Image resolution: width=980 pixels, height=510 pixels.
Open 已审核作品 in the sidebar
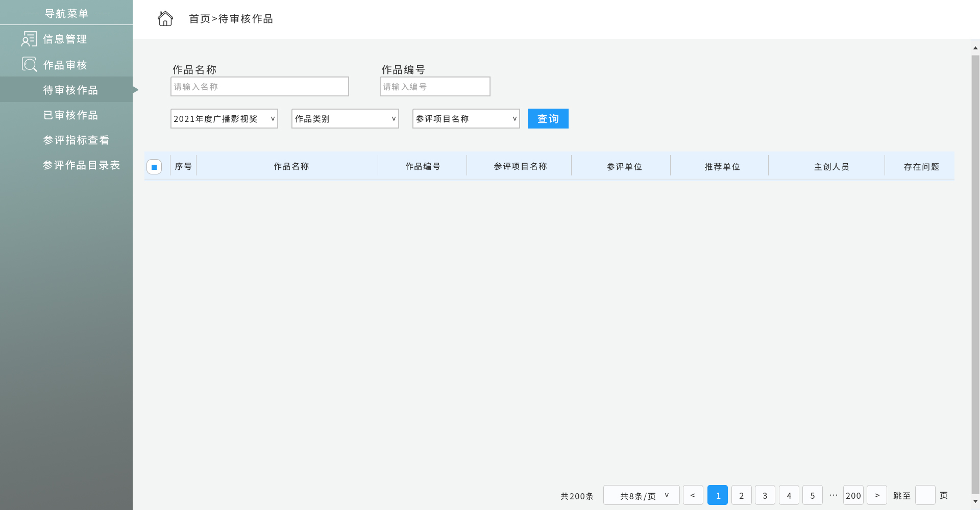pos(70,115)
